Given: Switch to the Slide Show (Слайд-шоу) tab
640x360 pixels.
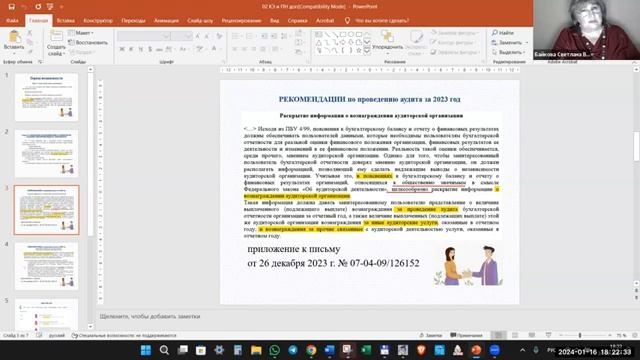Looking at the screenshot, I should coord(200,20).
